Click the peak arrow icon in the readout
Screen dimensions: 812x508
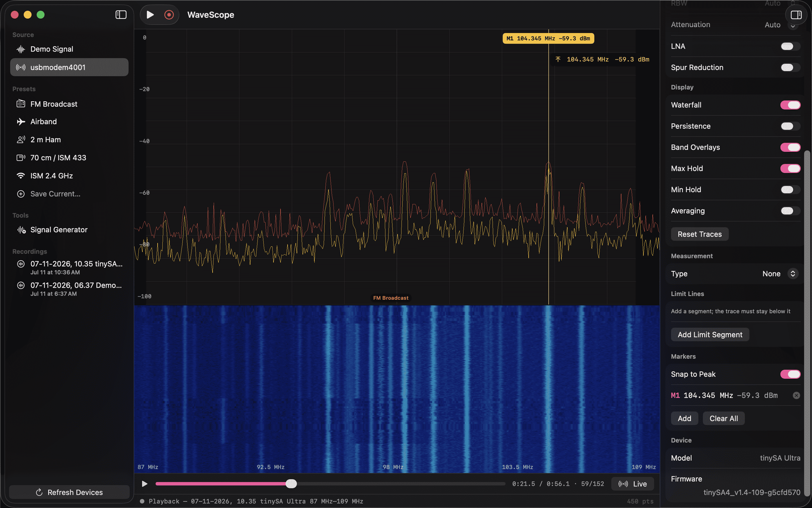click(x=558, y=60)
